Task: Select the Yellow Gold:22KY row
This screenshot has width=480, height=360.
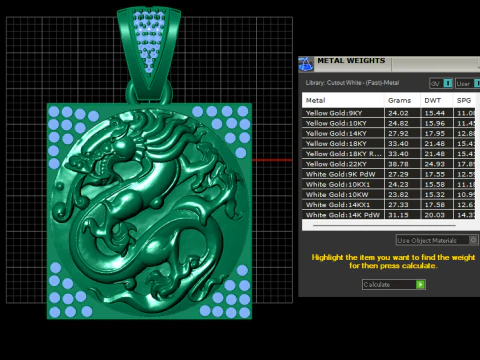Action: click(389, 164)
